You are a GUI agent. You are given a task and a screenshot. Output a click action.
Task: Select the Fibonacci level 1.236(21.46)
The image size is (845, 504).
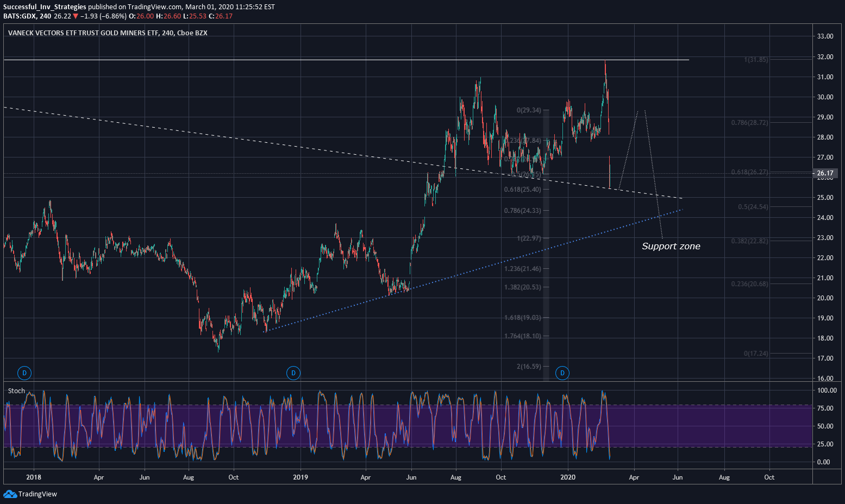(x=523, y=269)
